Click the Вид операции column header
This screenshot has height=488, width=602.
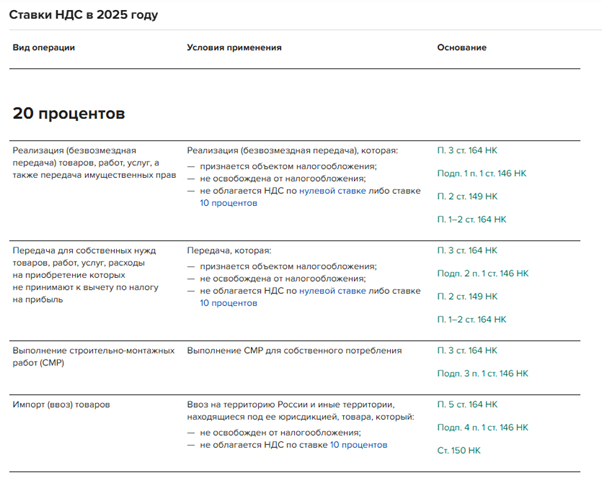coord(43,48)
